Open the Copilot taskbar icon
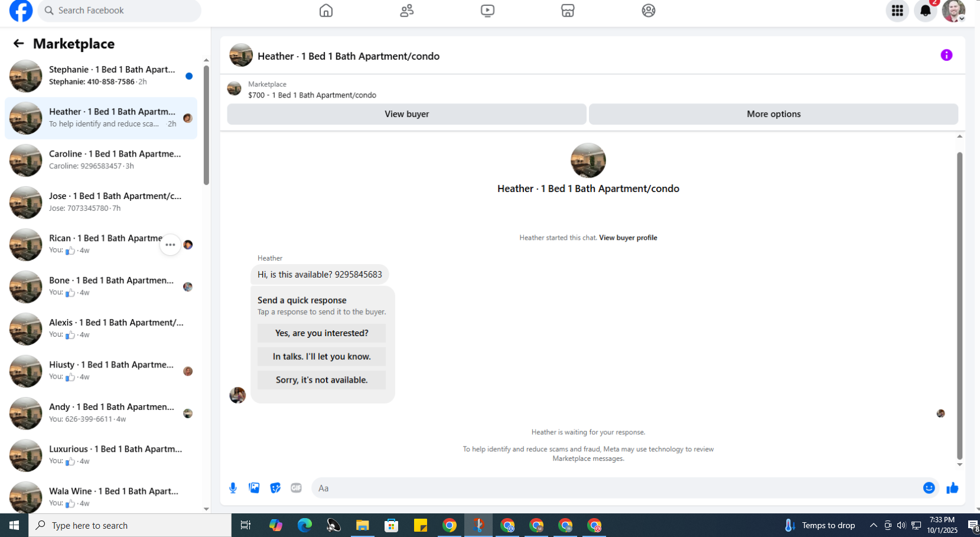 tap(276, 525)
